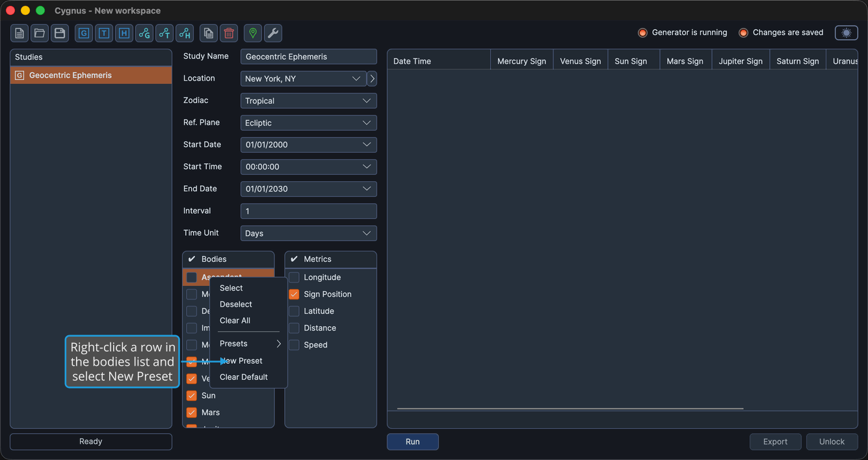Click the Interval input field
This screenshot has width=868, height=460.
pyautogui.click(x=309, y=211)
